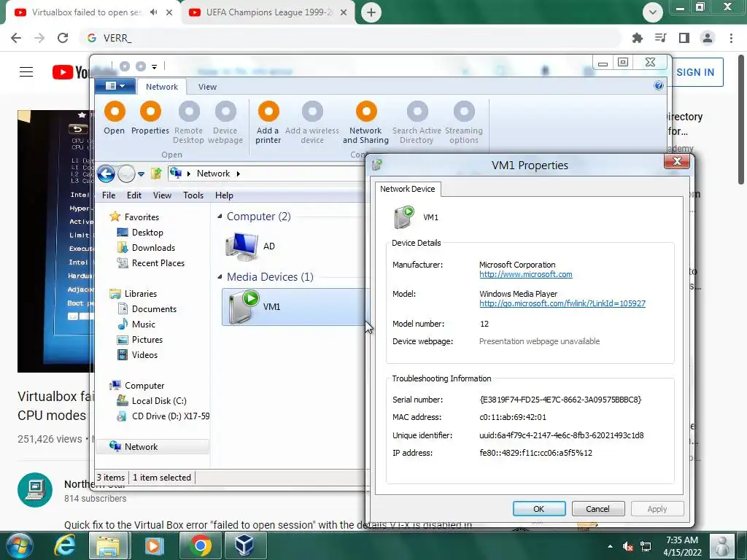Screen dimensions: 747x560
Task: Open the go.microsoft.com fwlink link
Action: pyautogui.click(x=562, y=303)
